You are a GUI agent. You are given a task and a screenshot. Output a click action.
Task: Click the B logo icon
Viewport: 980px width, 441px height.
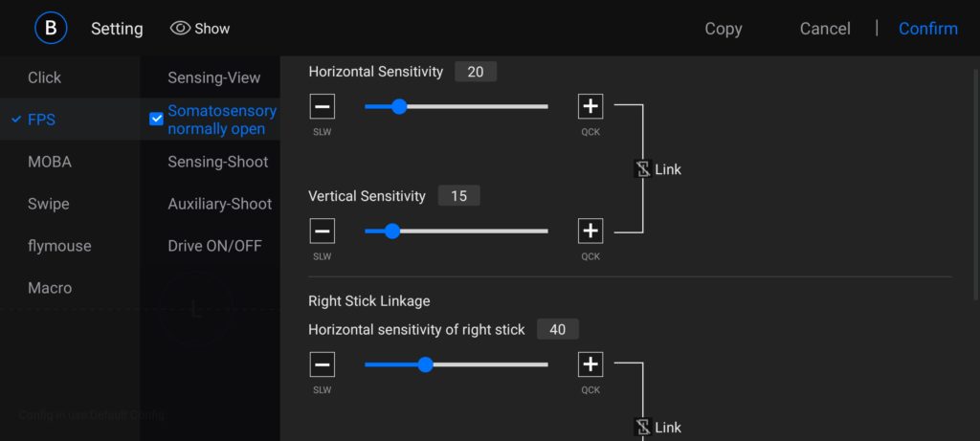tap(51, 29)
